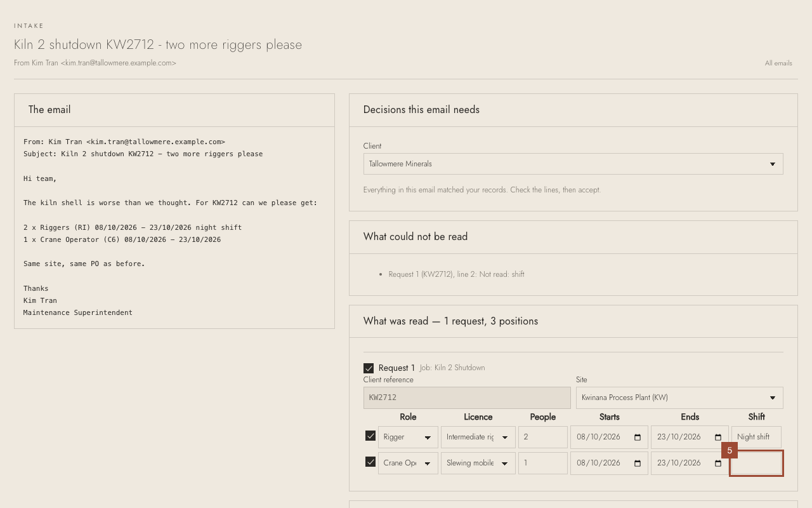Go to All emails
This screenshot has width=812, height=508.
click(x=778, y=63)
